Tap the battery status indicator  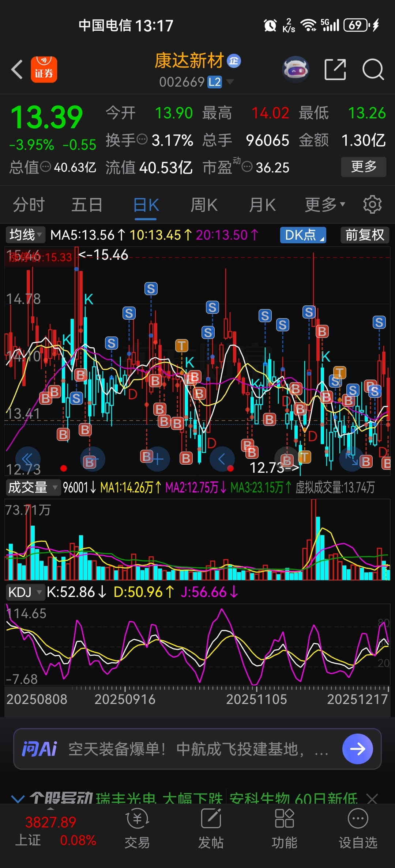click(x=357, y=25)
